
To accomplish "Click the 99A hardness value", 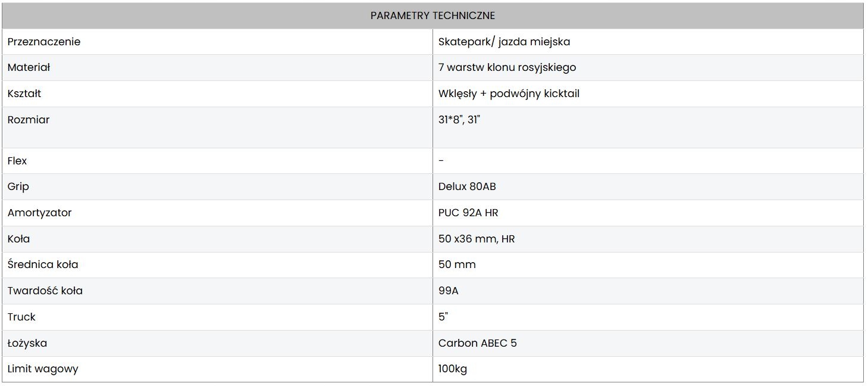I will pyautogui.click(x=449, y=291).
